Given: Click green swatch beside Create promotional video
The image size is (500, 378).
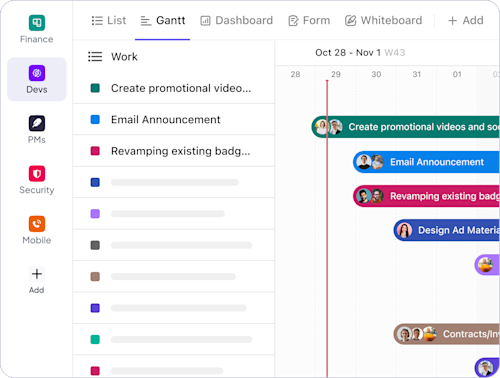Looking at the screenshot, I should 95,88.
